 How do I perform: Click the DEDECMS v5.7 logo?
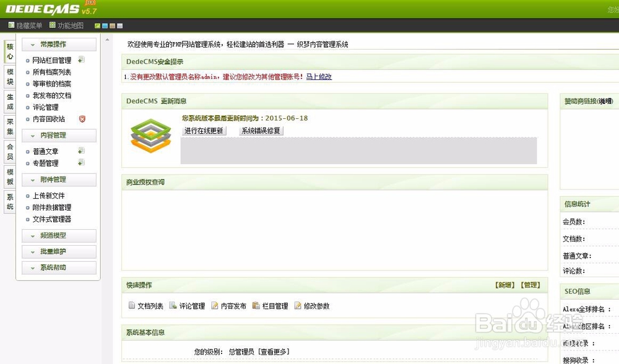click(x=51, y=9)
